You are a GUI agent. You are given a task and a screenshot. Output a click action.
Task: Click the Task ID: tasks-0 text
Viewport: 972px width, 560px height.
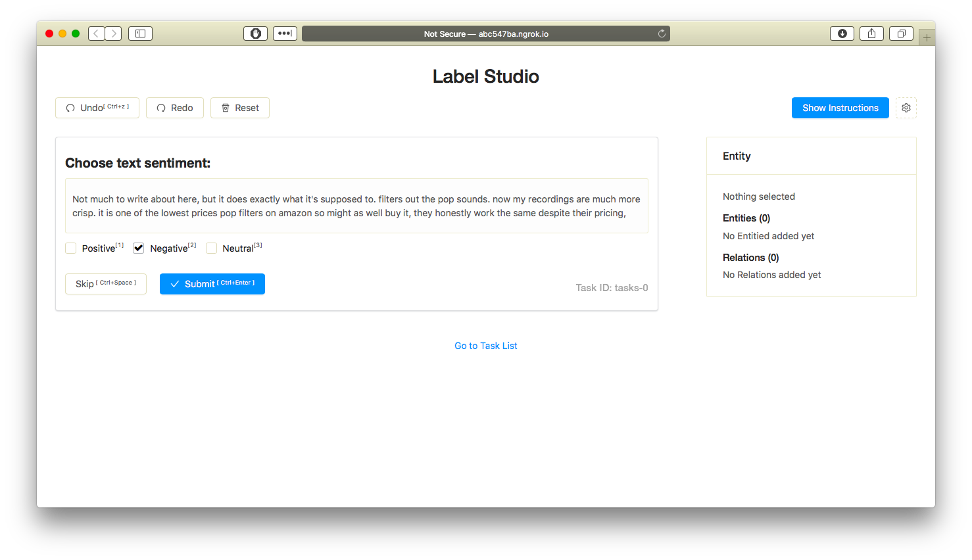[612, 288]
